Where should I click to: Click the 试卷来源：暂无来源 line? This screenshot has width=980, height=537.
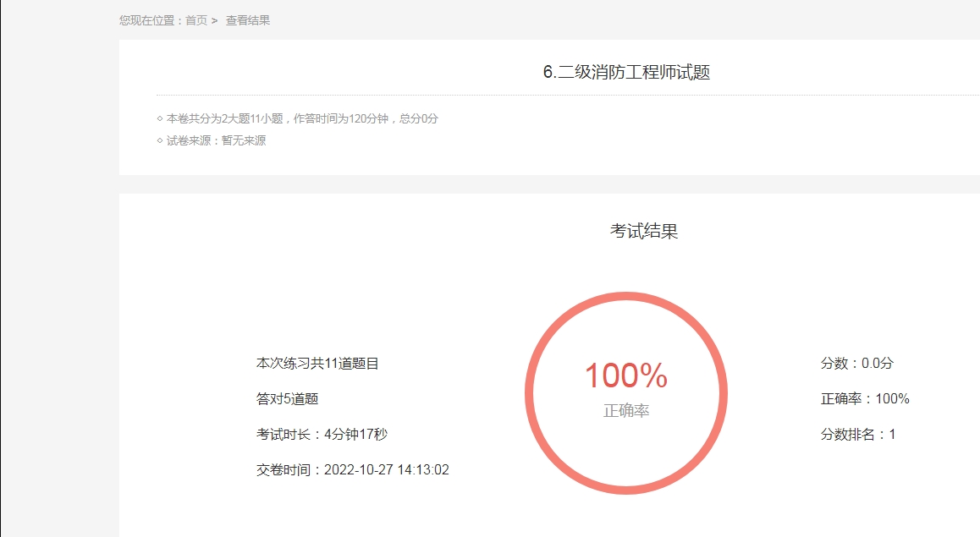[217, 140]
